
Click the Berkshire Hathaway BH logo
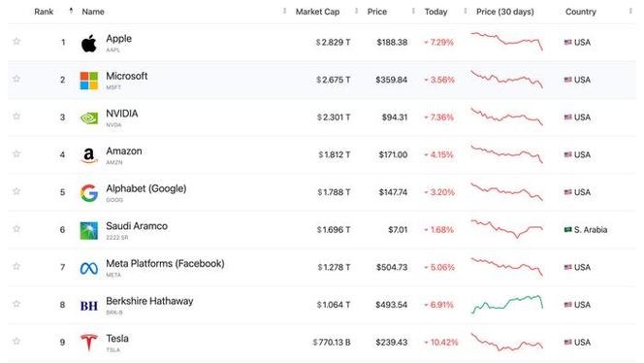point(88,306)
